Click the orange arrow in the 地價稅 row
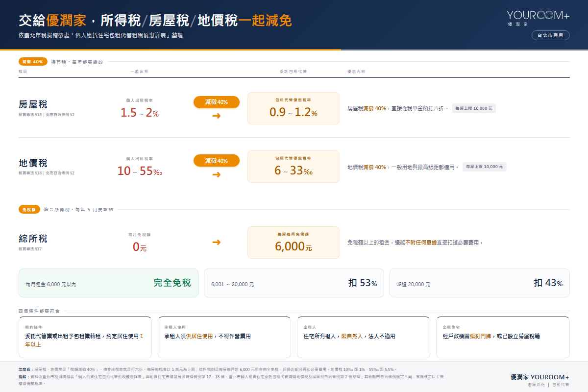Viewport: 588px width, 392px height. [x=217, y=174]
